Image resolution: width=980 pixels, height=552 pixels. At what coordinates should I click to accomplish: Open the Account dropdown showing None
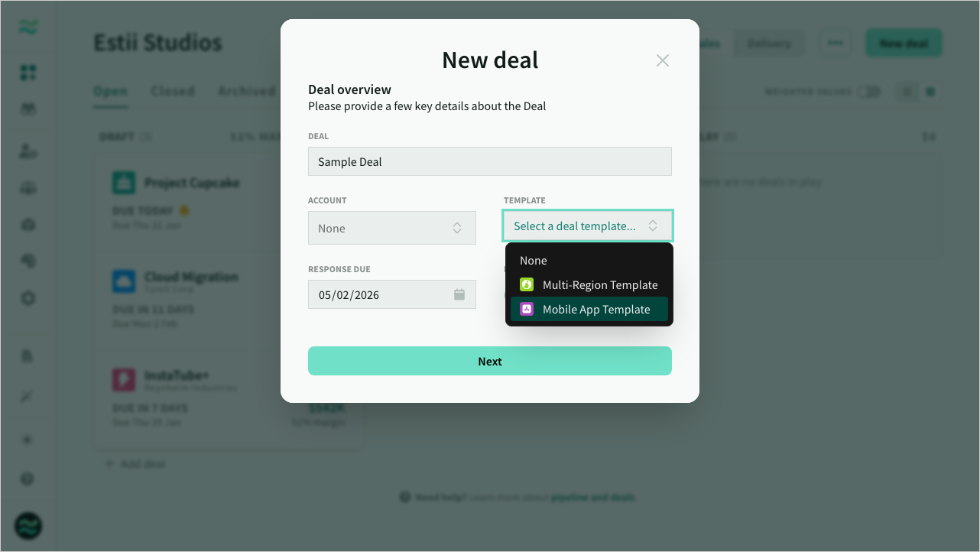391,227
